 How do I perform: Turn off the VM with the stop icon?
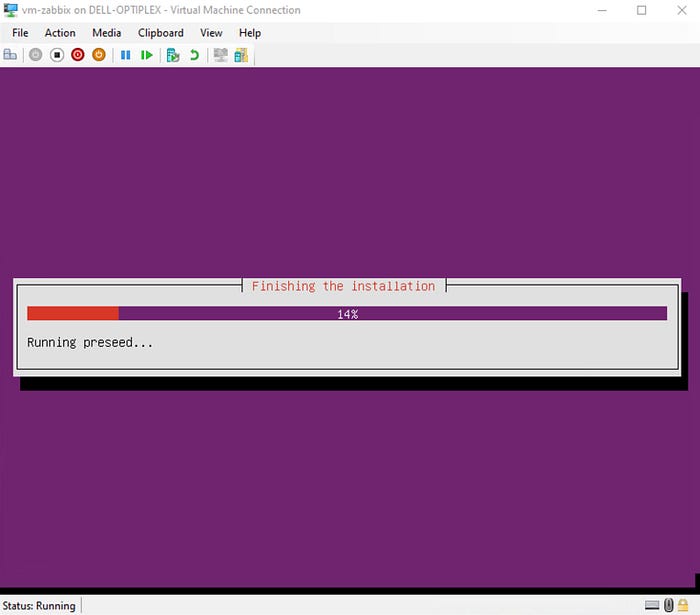[x=57, y=55]
